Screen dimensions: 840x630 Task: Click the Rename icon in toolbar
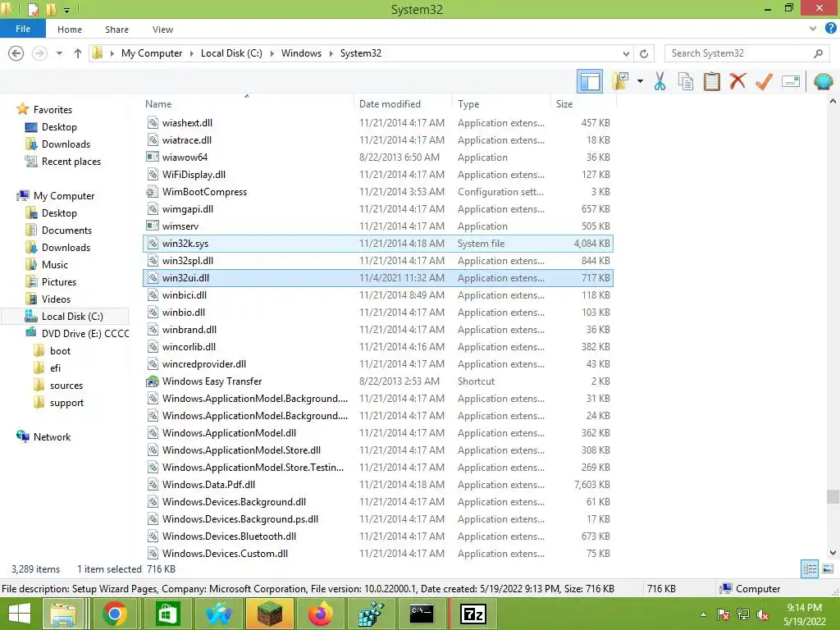[x=791, y=82]
